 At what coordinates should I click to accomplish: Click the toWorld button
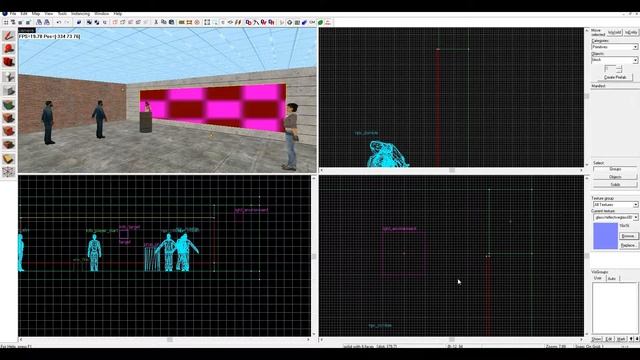(x=614, y=32)
